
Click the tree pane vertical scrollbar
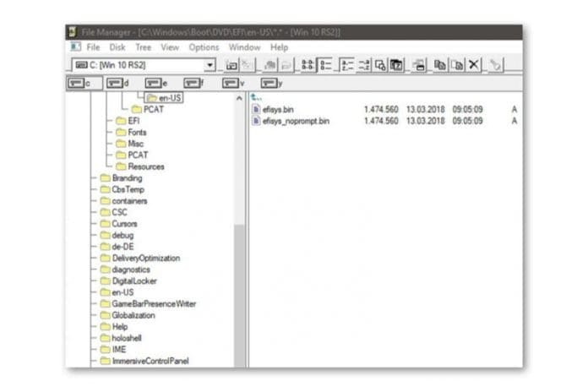click(240, 253)
